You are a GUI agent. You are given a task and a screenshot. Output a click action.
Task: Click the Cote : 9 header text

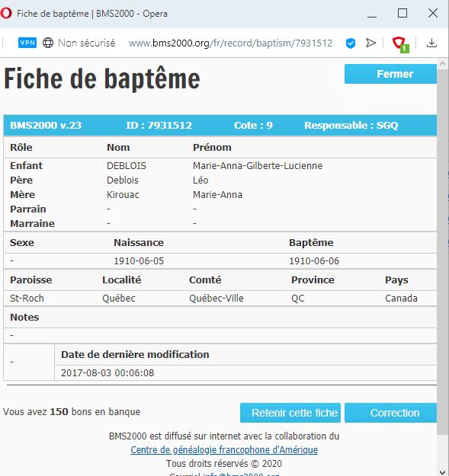[x=253, y=126]
